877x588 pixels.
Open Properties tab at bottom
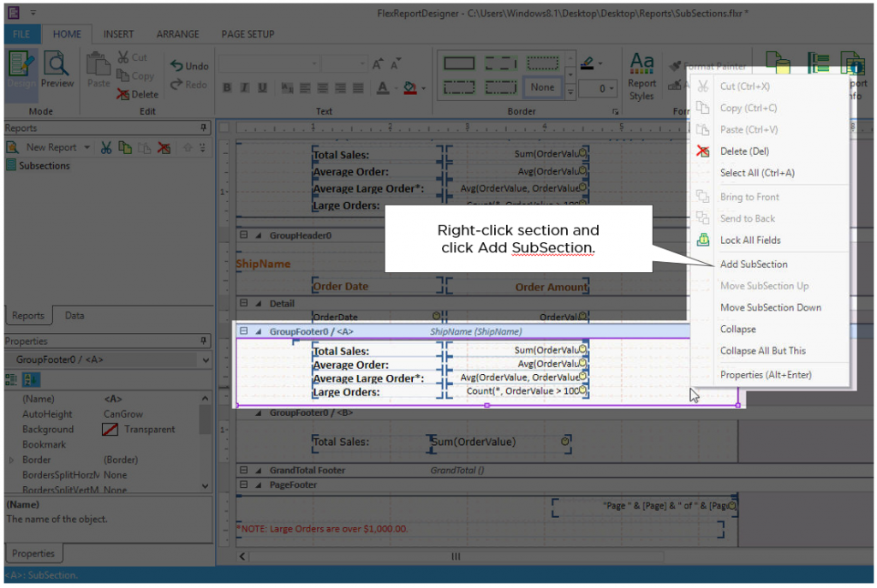33,554
